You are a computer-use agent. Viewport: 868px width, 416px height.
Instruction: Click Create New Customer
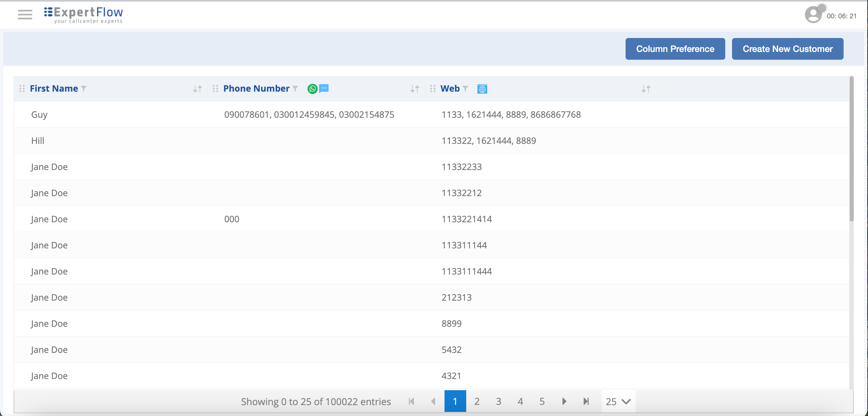[x=787, y=49]
